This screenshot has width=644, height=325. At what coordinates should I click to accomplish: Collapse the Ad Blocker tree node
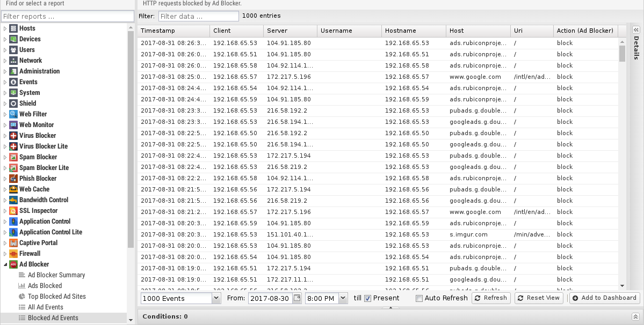(x=5, y=264)
